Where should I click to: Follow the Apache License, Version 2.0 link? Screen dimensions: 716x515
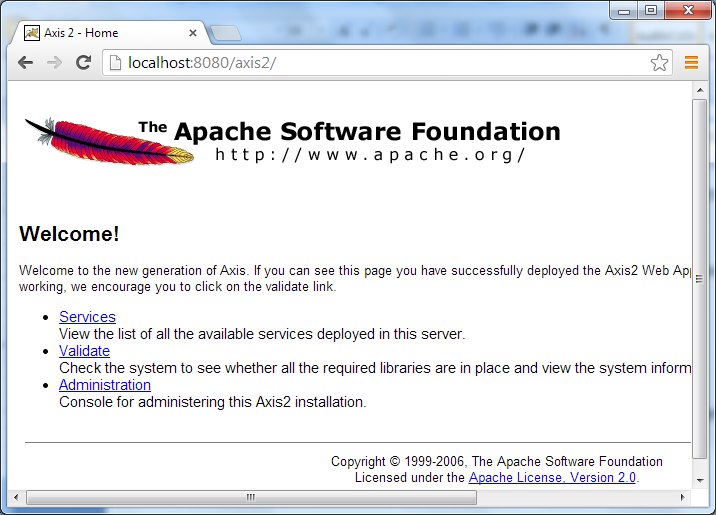[552, 478]
